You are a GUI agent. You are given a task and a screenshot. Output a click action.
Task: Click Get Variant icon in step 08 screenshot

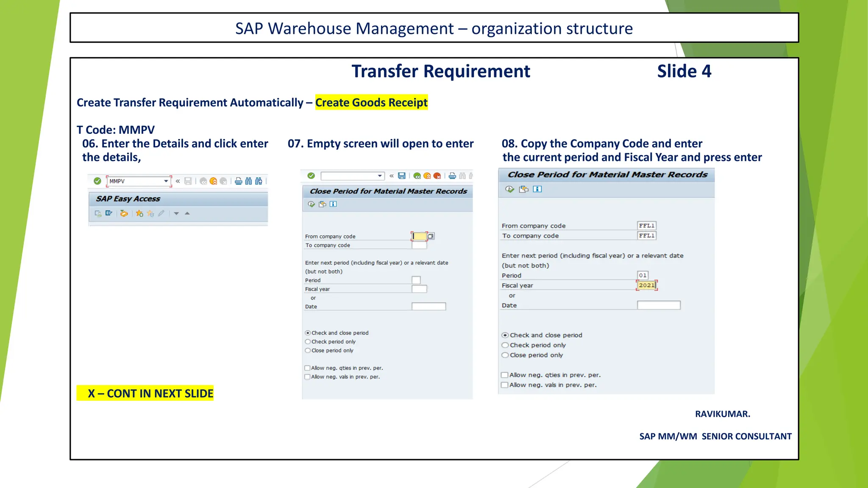(x=524, y=189)
